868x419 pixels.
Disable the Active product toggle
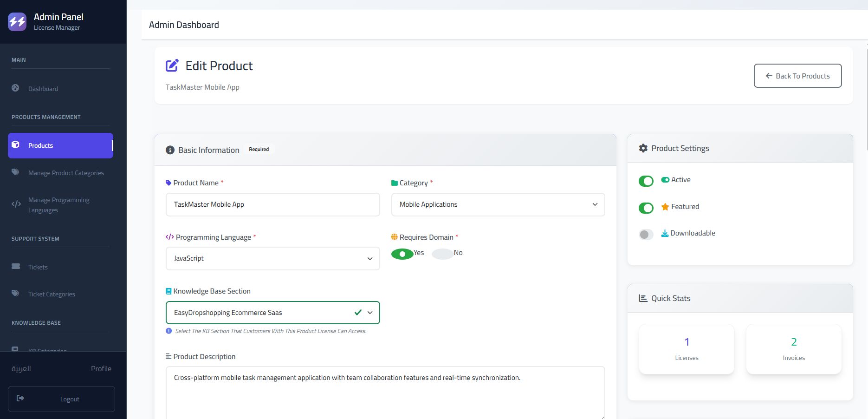pos(646,181)
